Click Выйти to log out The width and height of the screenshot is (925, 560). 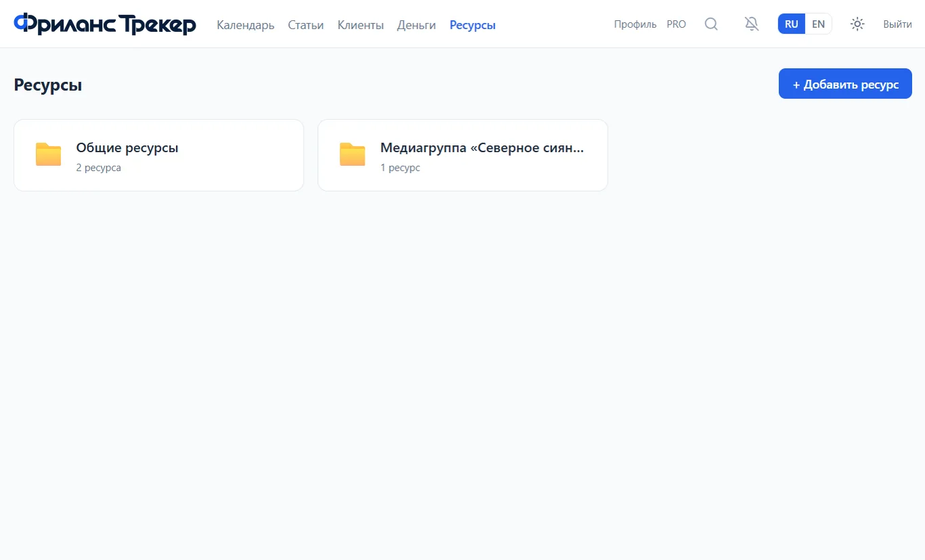[897, 24]
